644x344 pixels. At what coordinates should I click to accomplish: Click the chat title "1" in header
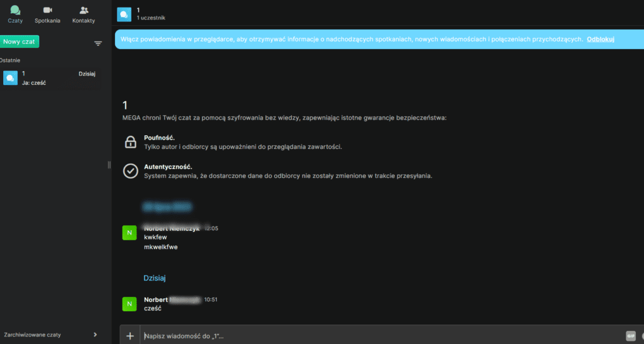(x=138, y=10)
